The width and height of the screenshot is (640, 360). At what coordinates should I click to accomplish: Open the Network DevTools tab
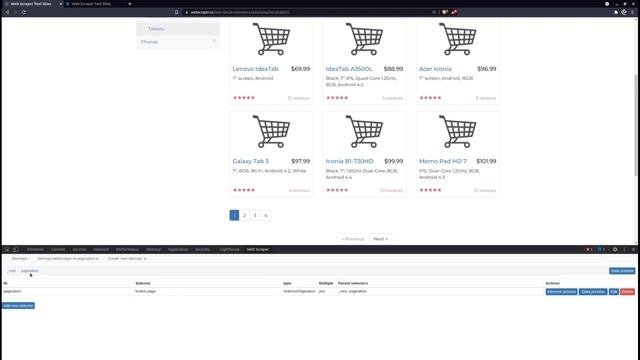pos(101,249)
